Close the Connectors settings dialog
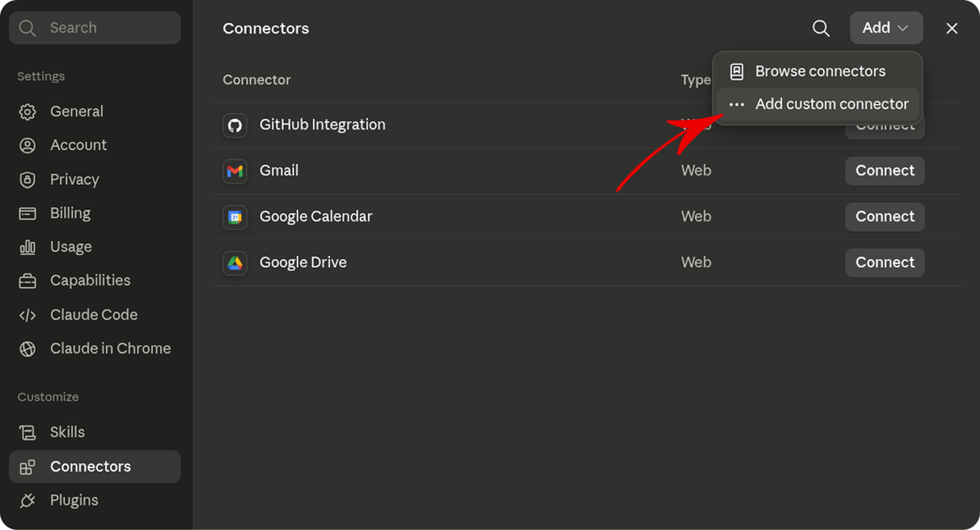This screenshot has height=530, width=980. point(952,28)
